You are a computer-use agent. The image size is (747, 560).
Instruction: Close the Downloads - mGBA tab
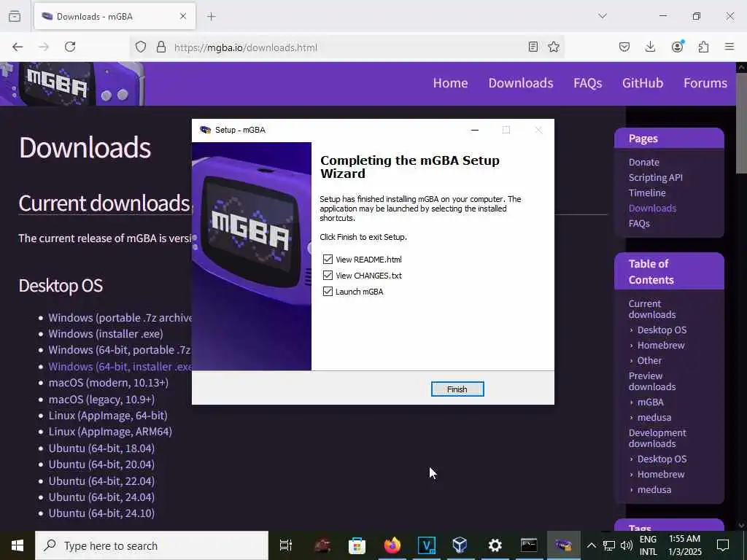tap(183, 16)
